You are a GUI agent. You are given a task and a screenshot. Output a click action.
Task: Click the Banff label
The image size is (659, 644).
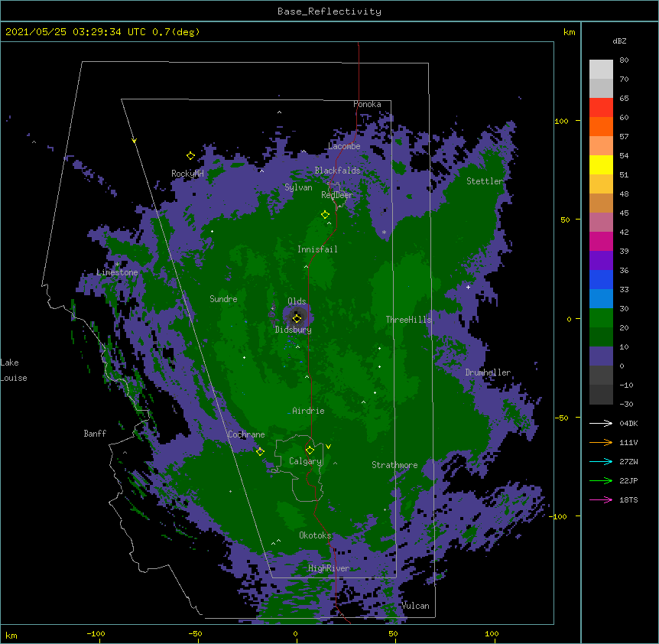pos(95,434)
